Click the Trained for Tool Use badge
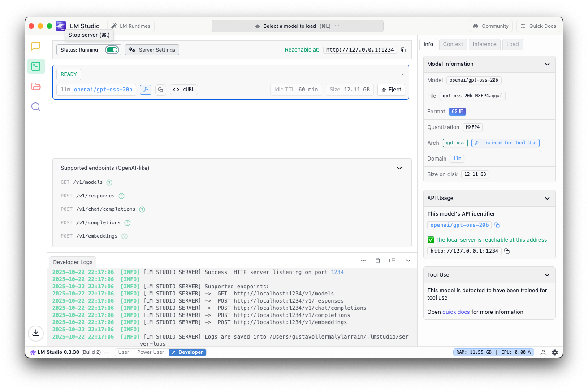 pyautogui.click(x=506, y=143)
